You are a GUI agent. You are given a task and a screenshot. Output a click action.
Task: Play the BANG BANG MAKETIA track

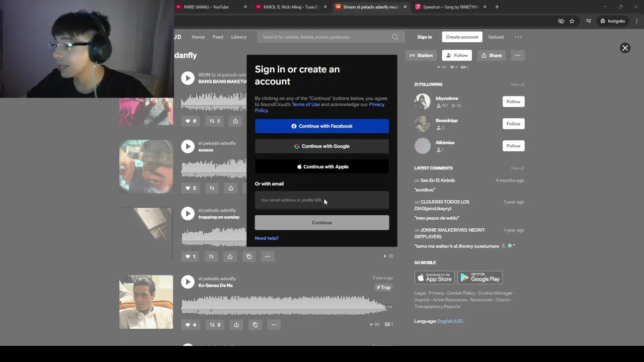[188, 78]
